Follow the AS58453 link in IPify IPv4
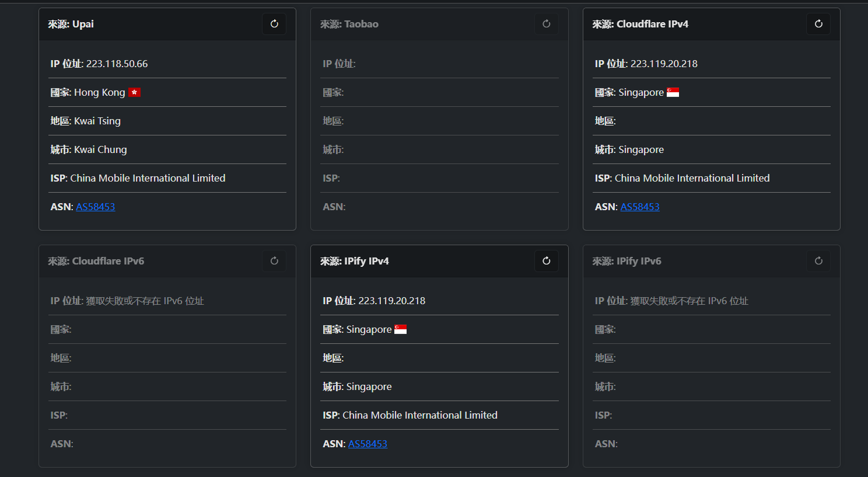The image size is (868, 477). point(367,444)
